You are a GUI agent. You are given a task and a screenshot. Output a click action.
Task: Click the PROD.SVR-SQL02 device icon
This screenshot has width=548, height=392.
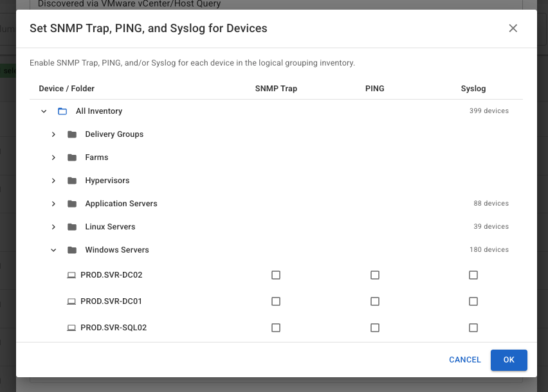coord(71,328)
